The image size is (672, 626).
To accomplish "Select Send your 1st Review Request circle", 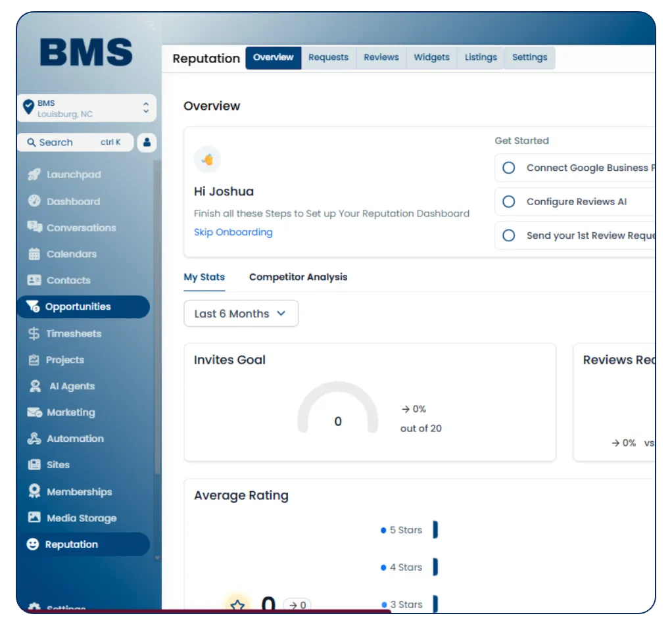I will 509,235.
